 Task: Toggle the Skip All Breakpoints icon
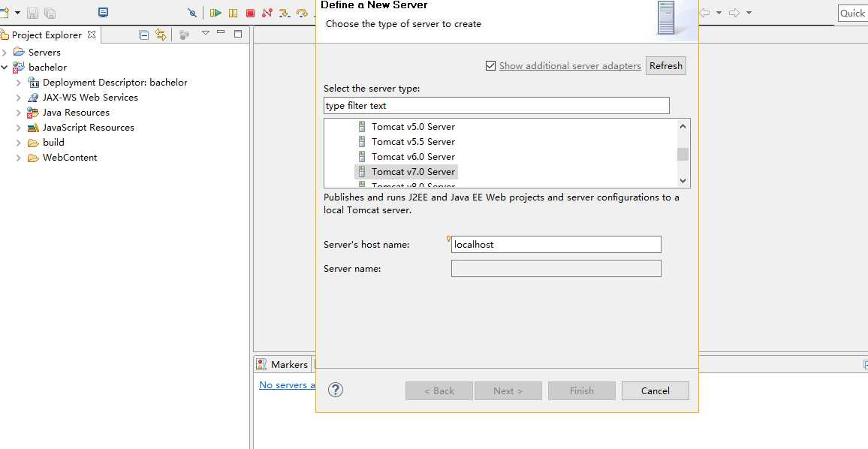192,13
